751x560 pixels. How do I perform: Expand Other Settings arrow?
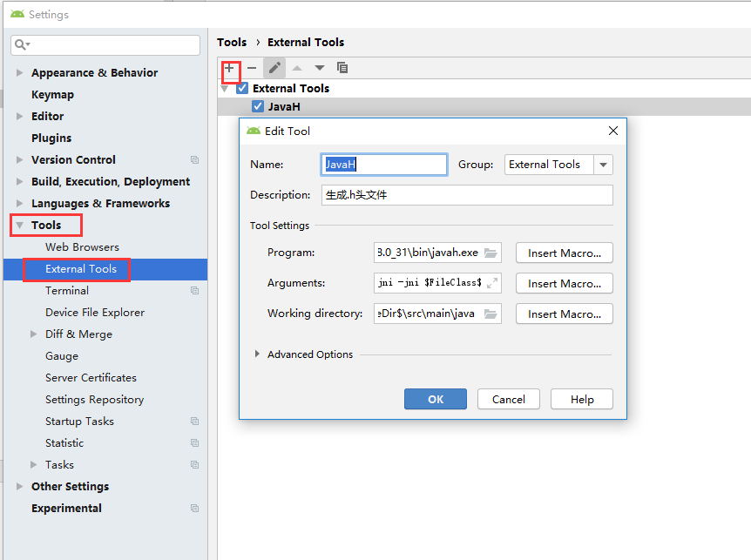(20, 486)
